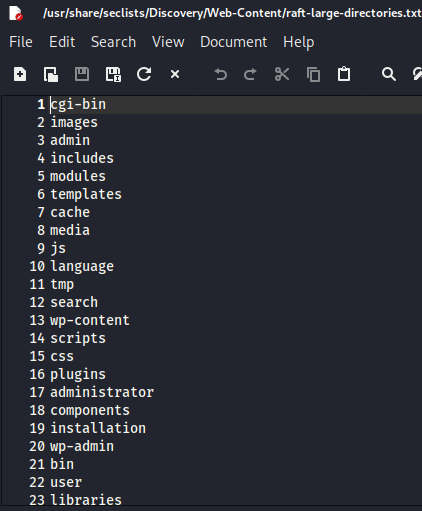This screenshot has height=511, width=422.
Task: Click the Find magnifier icon
Action: [389, 74]
